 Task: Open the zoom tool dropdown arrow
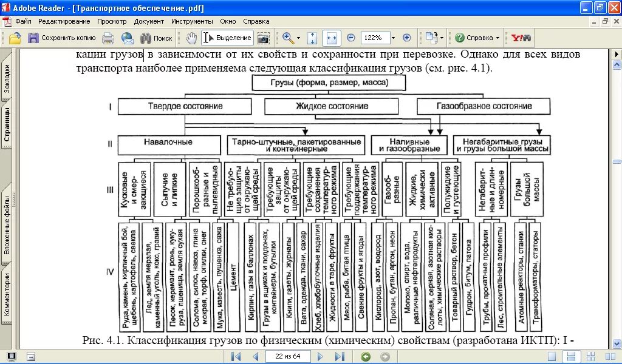point(298,38)
